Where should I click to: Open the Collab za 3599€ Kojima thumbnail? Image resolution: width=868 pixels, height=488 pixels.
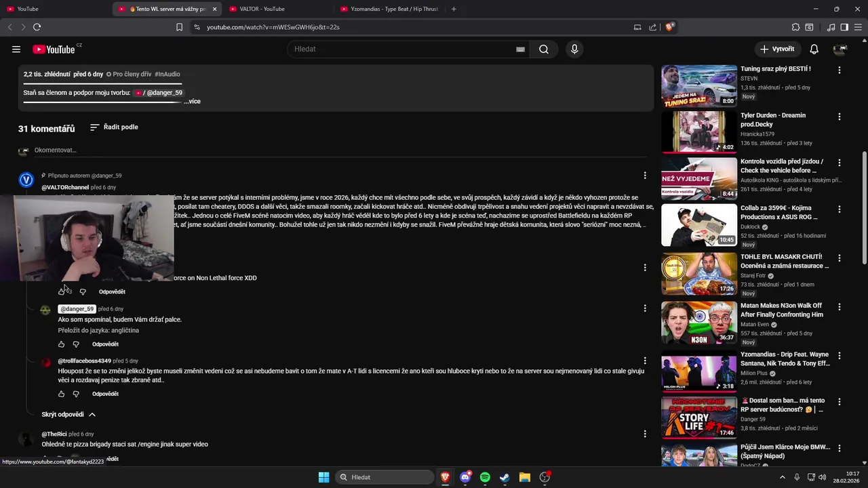click(699, 225)
